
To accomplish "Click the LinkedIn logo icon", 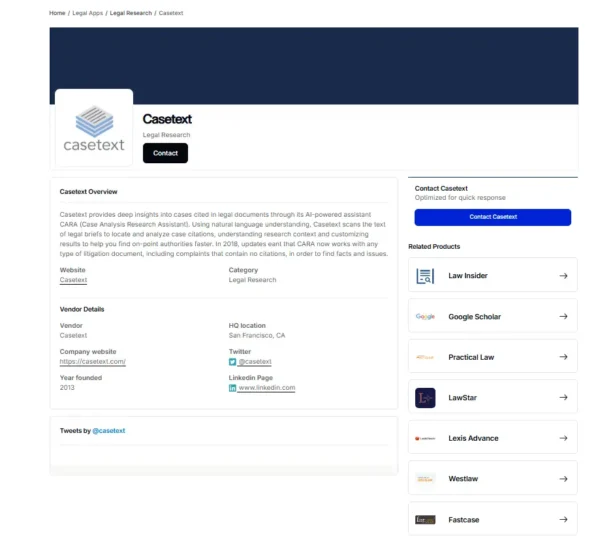I will tap(232, 388).
